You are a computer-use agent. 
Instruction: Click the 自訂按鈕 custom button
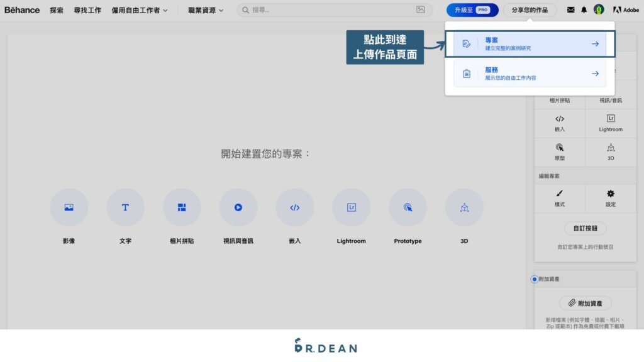[585, 228]
